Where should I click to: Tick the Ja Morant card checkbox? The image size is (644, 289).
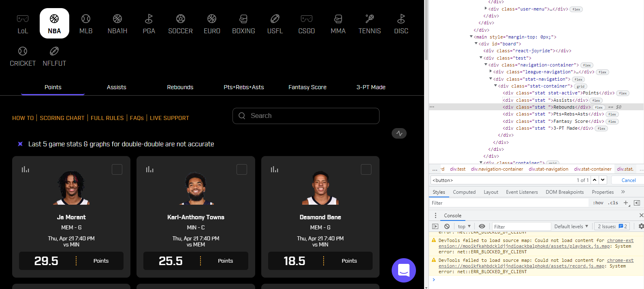tap(117, 169)
